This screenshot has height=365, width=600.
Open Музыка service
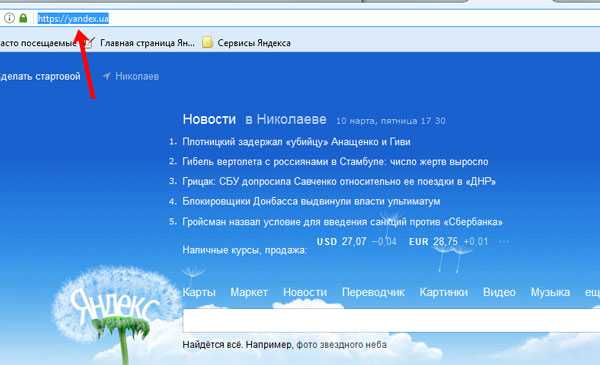tap(550, 293)
